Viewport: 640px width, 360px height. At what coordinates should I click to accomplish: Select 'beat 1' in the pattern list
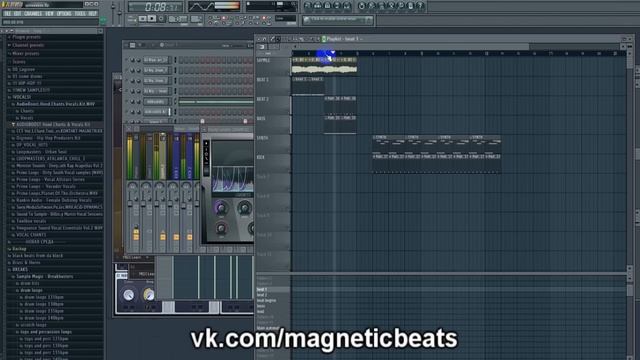(x=272, y=290)
